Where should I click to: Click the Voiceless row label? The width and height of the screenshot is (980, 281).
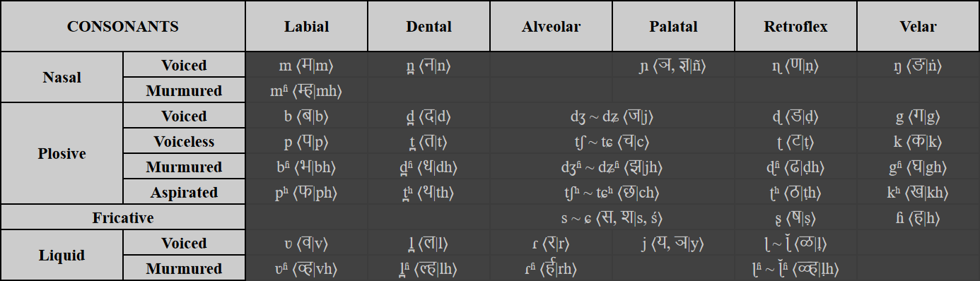[185, 141]
